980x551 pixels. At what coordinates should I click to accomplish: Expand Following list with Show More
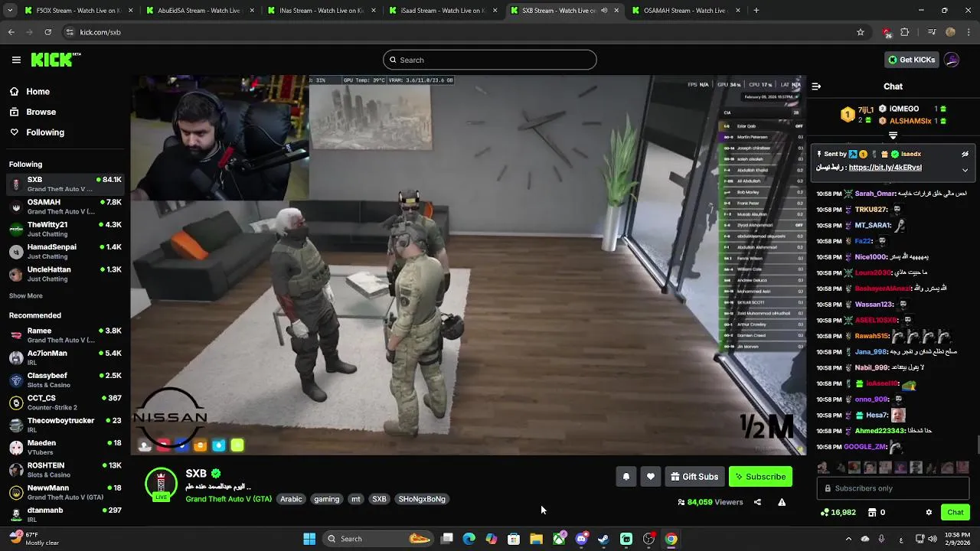click(x=26, y=296)
